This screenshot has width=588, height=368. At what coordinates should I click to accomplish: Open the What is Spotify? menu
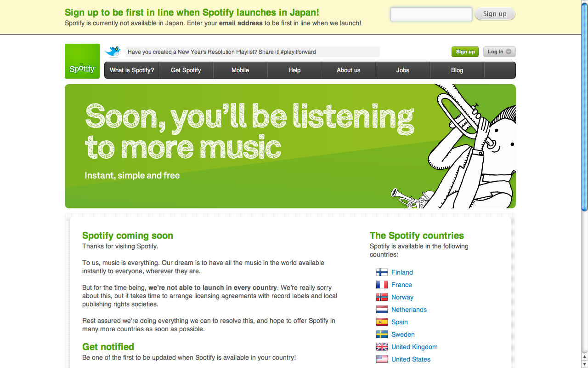coord(132,70)
